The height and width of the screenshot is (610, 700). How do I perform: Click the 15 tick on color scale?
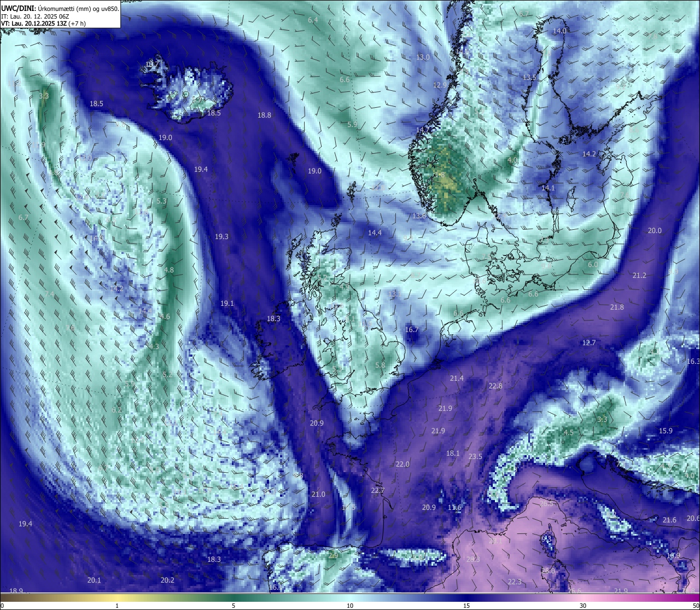click(x=466, y=606)
